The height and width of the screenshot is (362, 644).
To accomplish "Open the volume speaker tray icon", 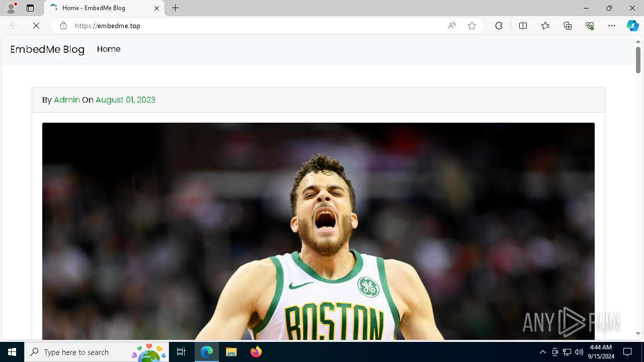I will [x=579, y=352].
